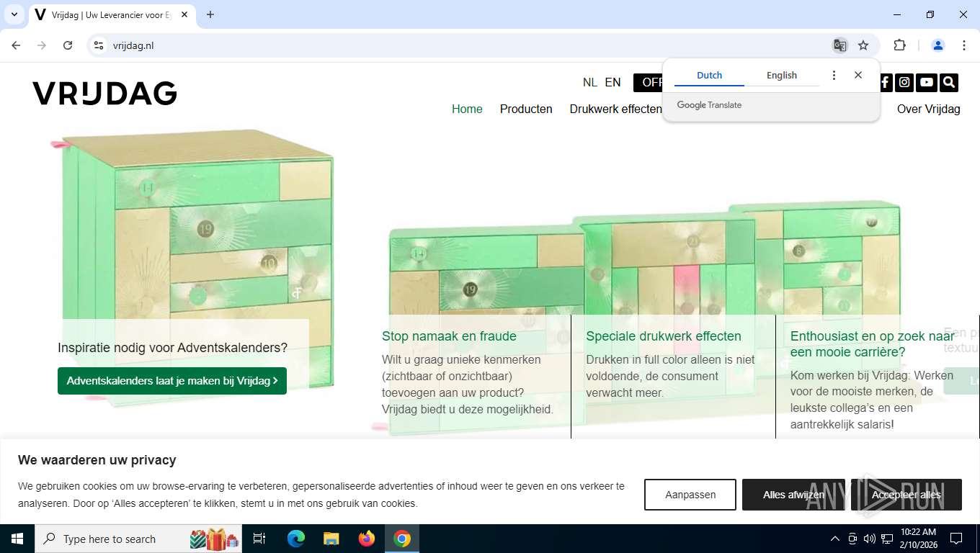Click the website search magnifier icon
Viewport: 980px width, 553px height.
click(949, 82)
